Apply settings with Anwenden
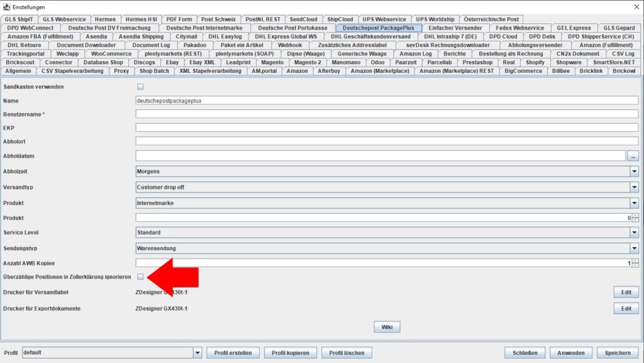Image resolution: width=644 pixels, height=363 pixels. coord(571,353)
